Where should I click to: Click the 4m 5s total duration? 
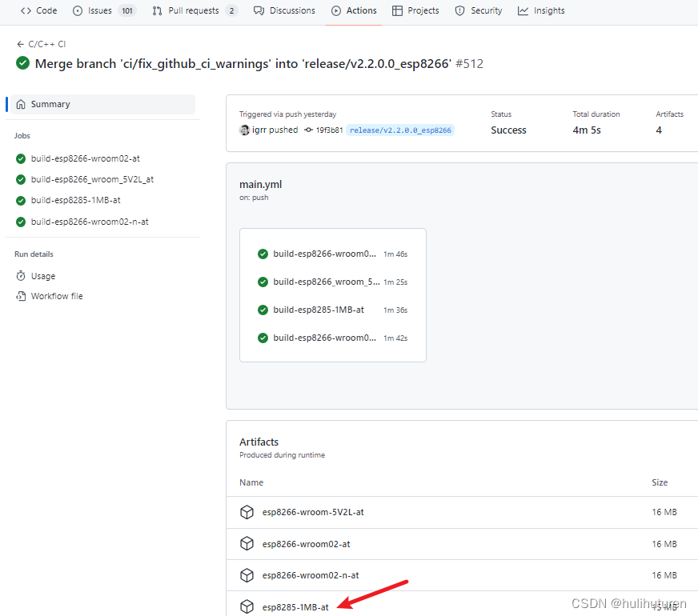587,130
